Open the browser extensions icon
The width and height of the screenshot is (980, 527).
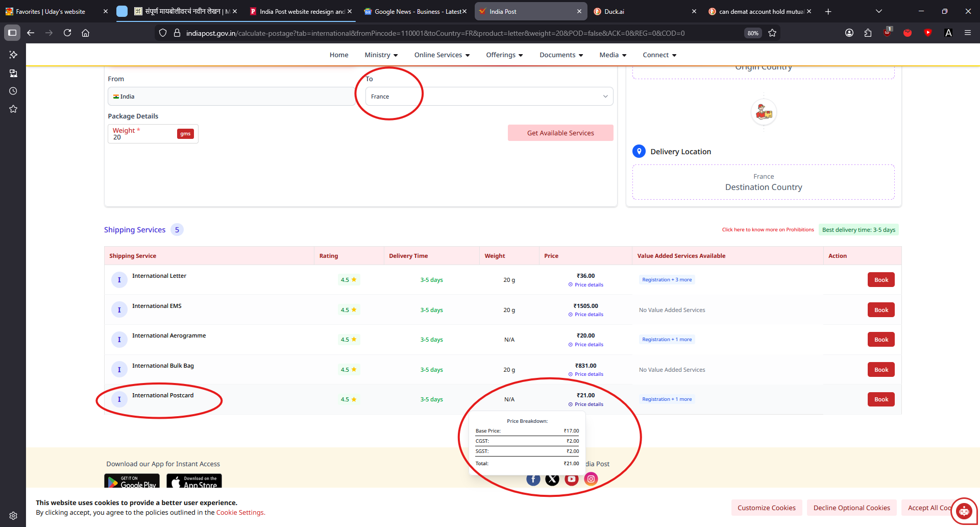click(x=868, y=33)
